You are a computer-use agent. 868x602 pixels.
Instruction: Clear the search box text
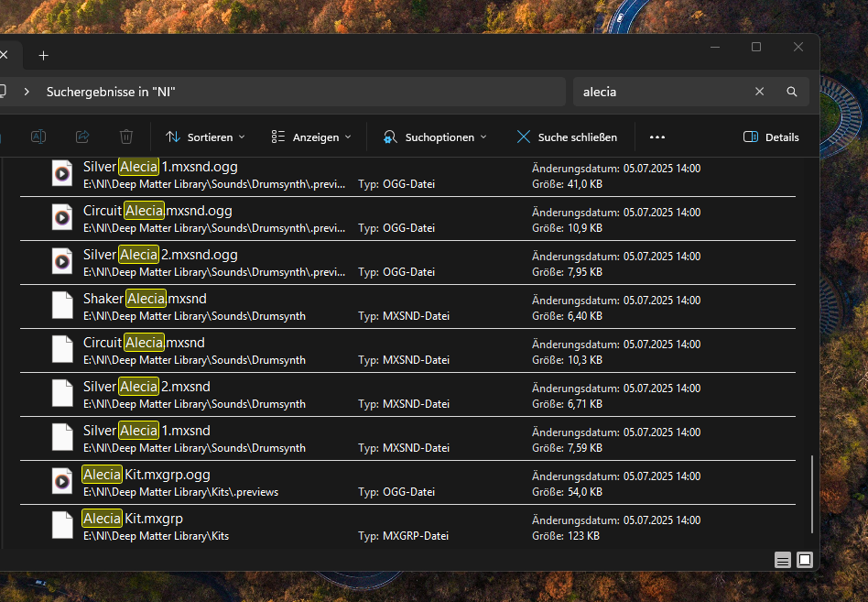760,92
